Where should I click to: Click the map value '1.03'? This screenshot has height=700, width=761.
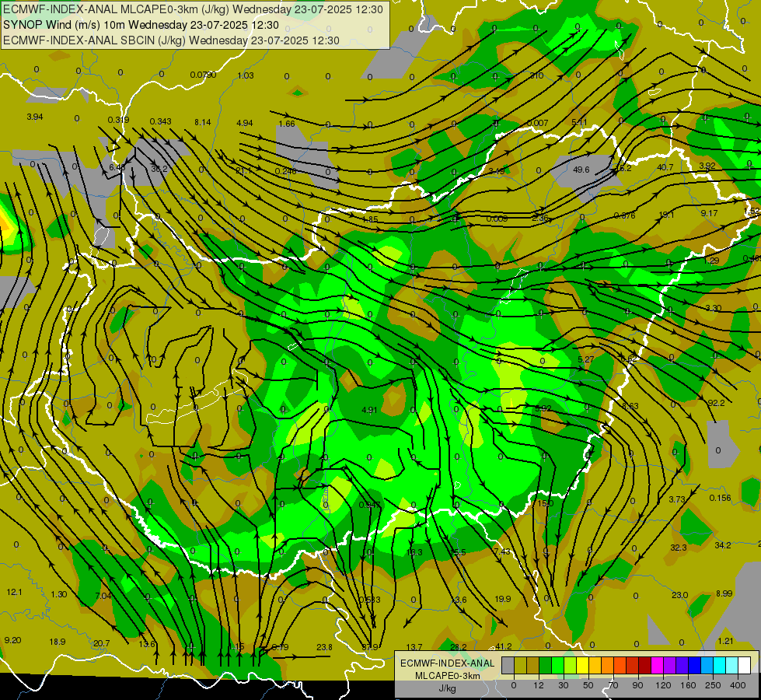coord(246,75)
